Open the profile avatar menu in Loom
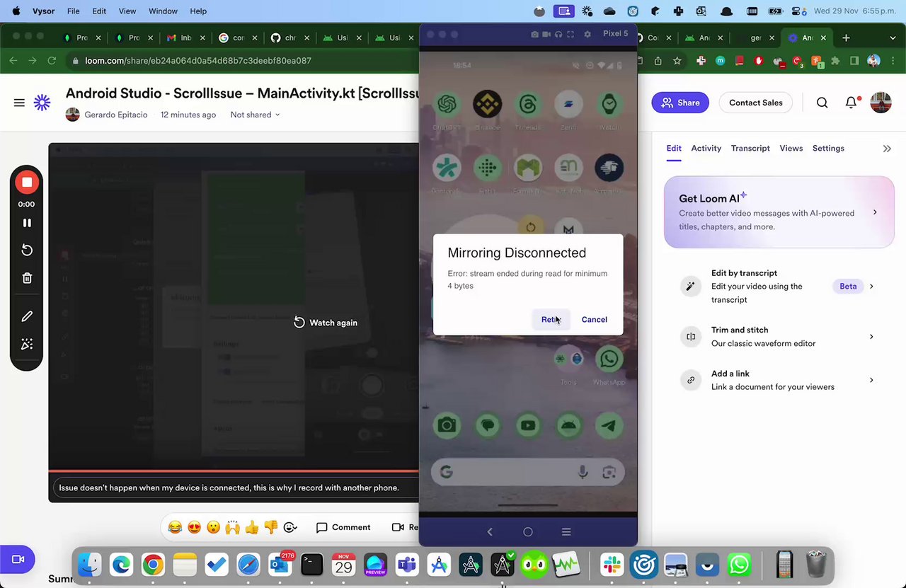 tap(881, 103)
